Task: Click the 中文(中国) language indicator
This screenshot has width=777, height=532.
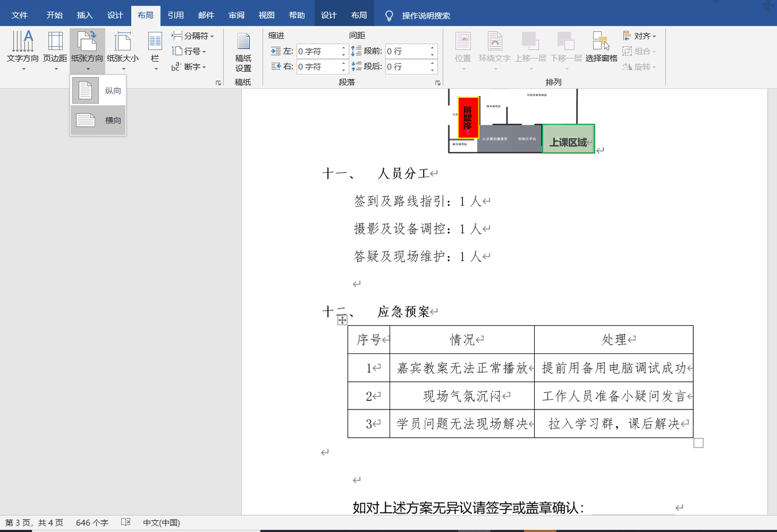Action: 161,523
